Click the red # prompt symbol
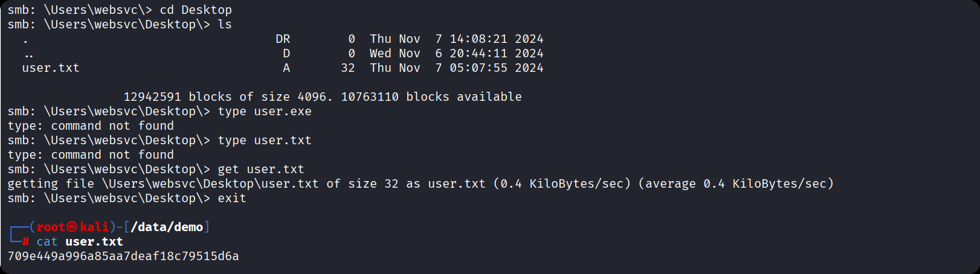Screen dimensions: 980x274 pyautogui.click(x=25, y=241)
